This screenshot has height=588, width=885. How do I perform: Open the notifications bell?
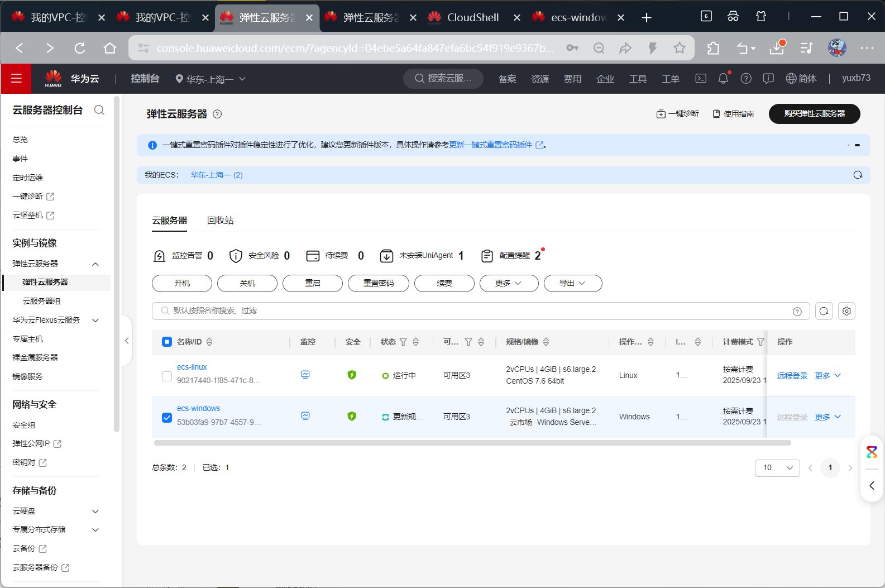tap(723, 79)
